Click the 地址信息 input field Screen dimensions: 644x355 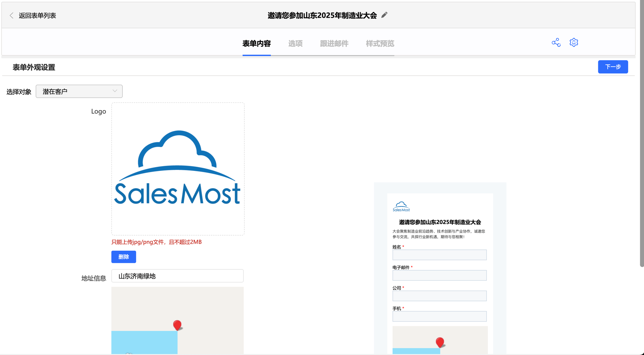(x=177, y=276)
